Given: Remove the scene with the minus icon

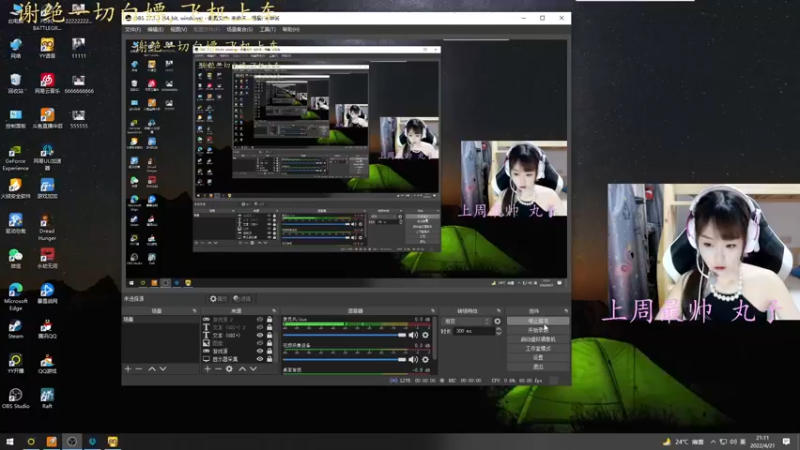Looking at the screenshot, I should (139, 368).
